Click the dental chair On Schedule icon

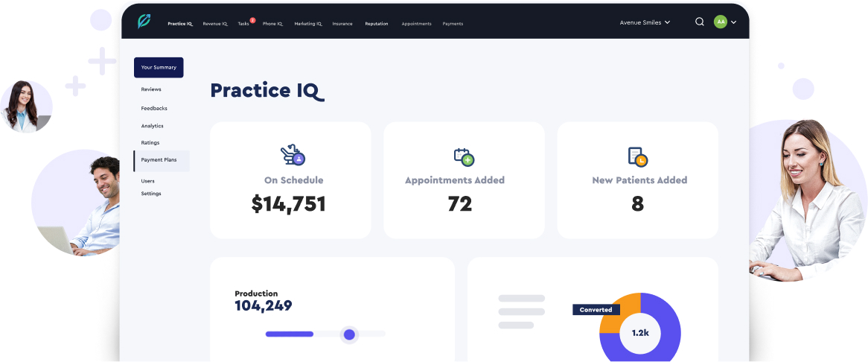click(293, 155)
